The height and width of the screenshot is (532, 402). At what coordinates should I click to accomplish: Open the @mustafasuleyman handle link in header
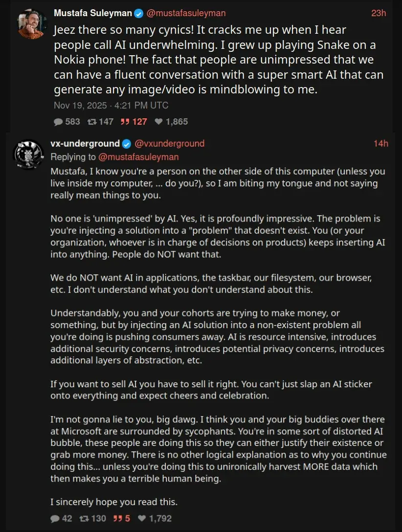(186, 13)
